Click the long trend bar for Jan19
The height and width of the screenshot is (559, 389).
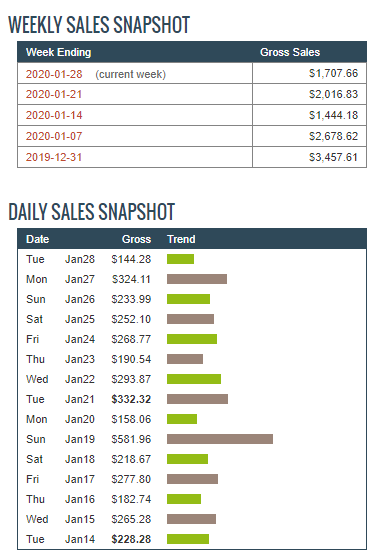click(220, 439)
